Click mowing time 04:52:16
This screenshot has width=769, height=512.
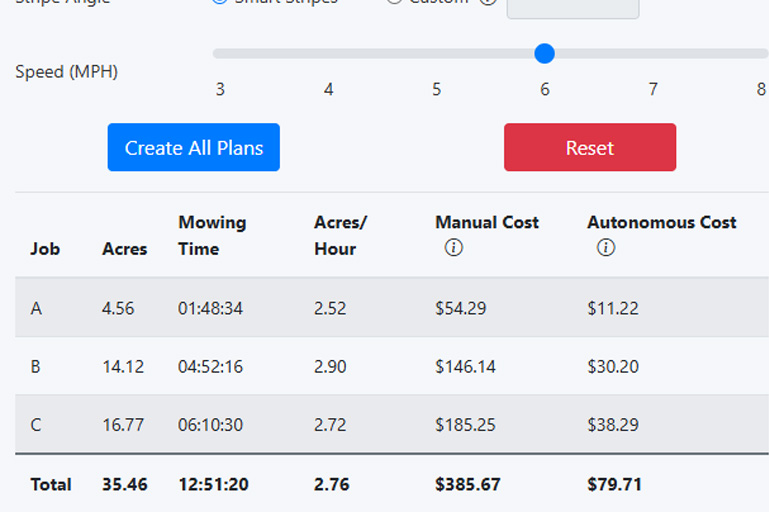[x=210, y=366]
